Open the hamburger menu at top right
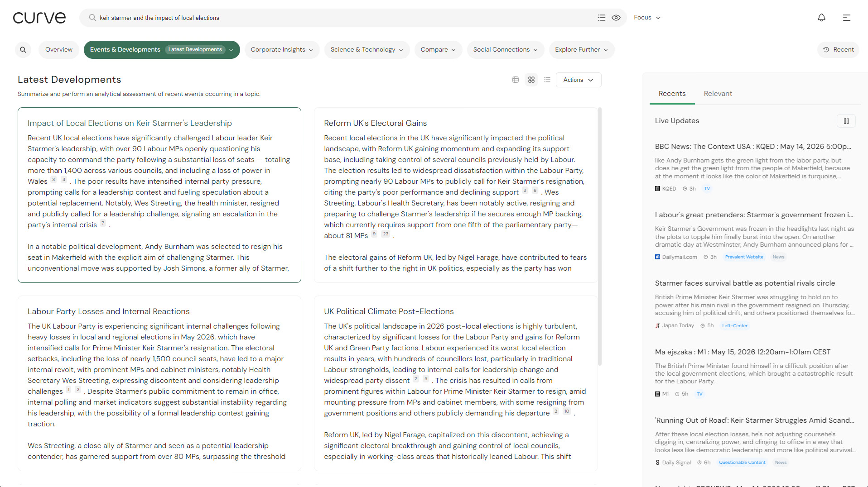The image size is (868, 487). point(846,18)
